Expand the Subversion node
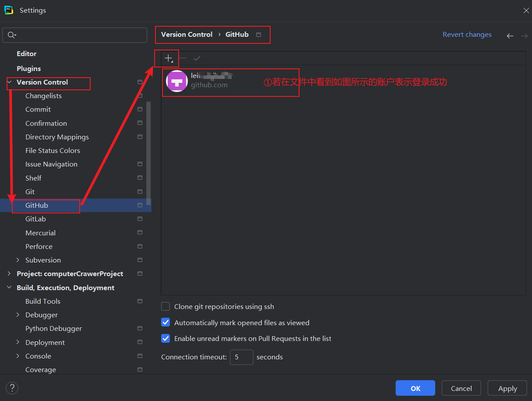The width and height of the screenshot is (532, 401). pos(18,260)
